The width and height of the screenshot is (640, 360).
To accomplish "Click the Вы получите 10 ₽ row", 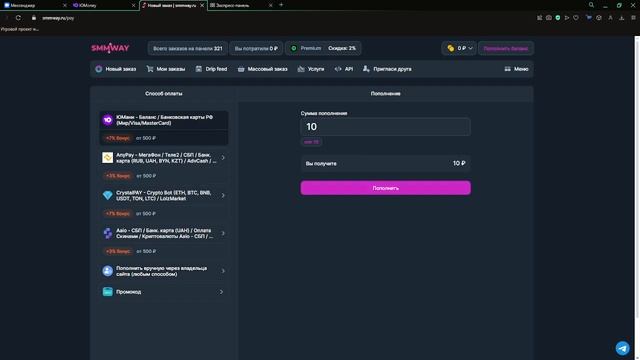I will coord(385,163).
